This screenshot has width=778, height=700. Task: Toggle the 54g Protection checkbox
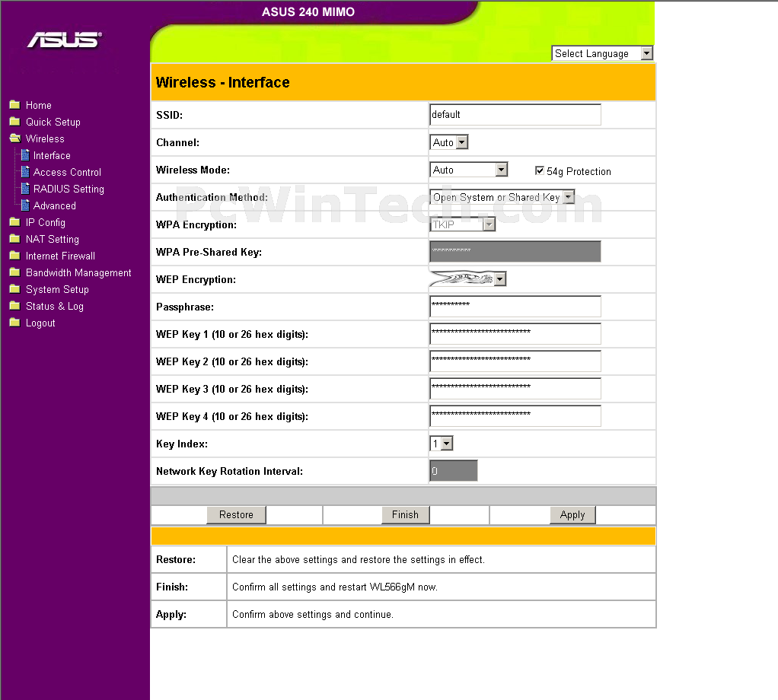[539, 170]
